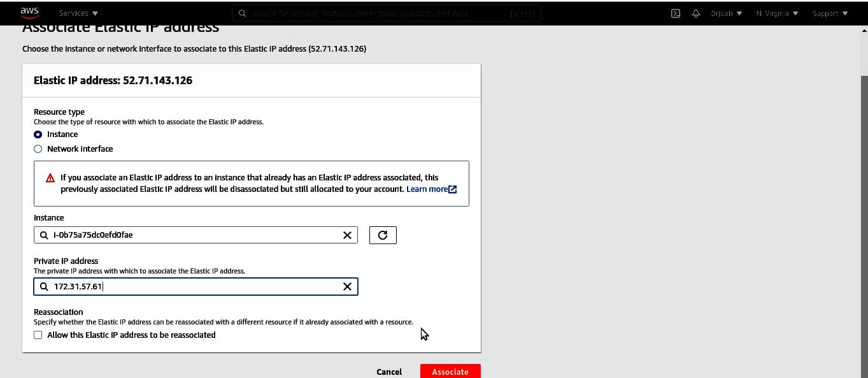
Task: Click the AWS logo home icon
Action: tap(29, 12)
